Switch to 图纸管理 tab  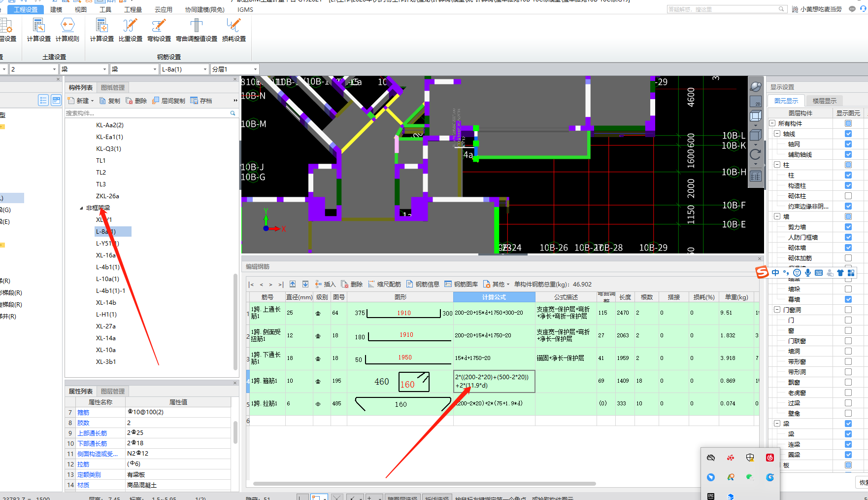tap(112, 87)
